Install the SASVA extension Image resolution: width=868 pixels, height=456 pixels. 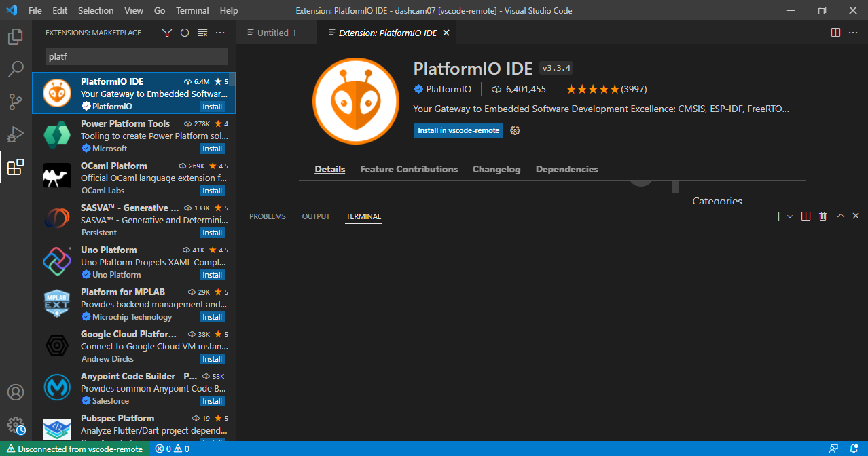click(213, 233)
